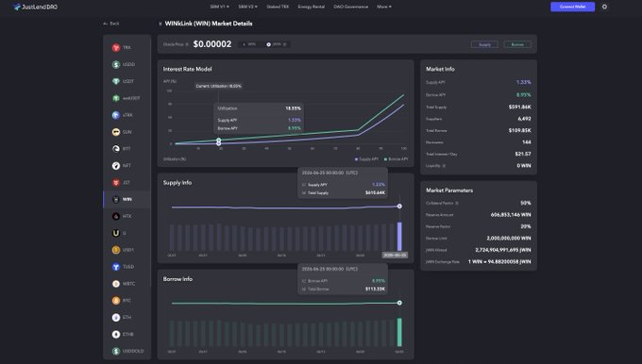Click the Borrowers count 144

coord(527,141)
